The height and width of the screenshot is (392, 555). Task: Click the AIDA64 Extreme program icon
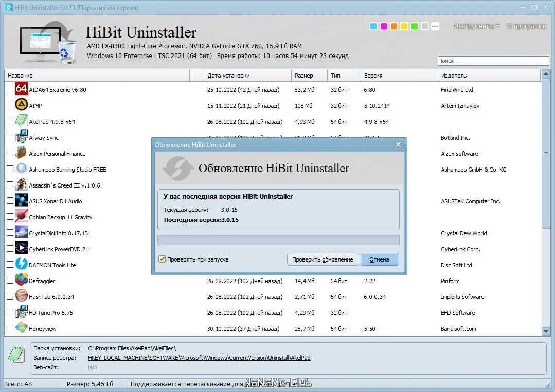tap(21, 88)
